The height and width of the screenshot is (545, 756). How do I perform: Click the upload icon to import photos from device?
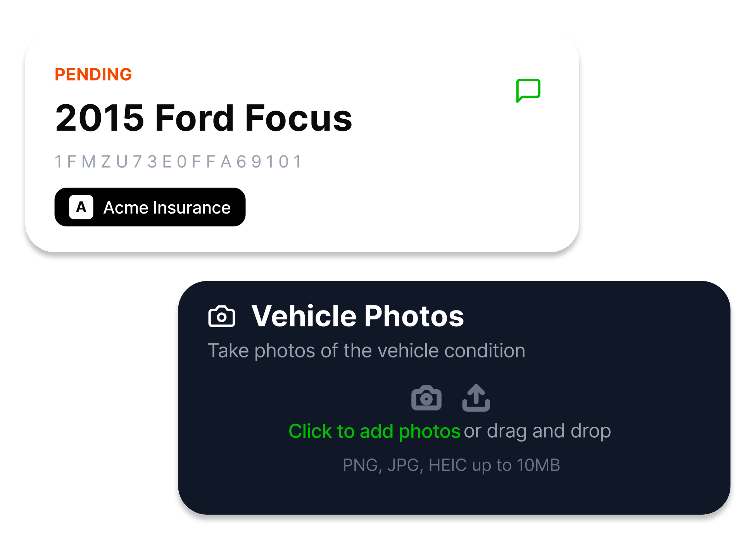476,398
